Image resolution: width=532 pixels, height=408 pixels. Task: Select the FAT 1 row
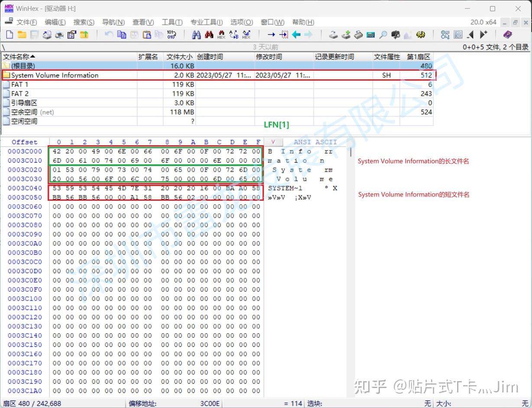pyautogui.click(x=217, y=84)
